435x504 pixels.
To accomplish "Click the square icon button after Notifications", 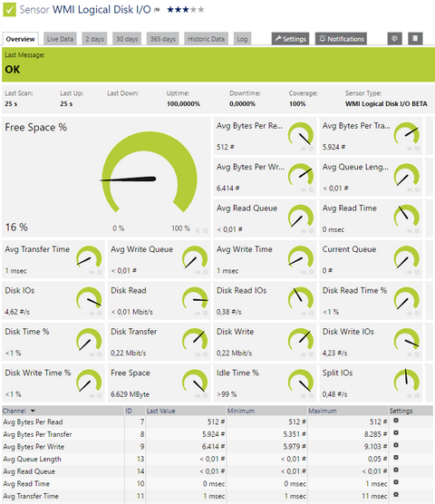I will tap(415, 39).
